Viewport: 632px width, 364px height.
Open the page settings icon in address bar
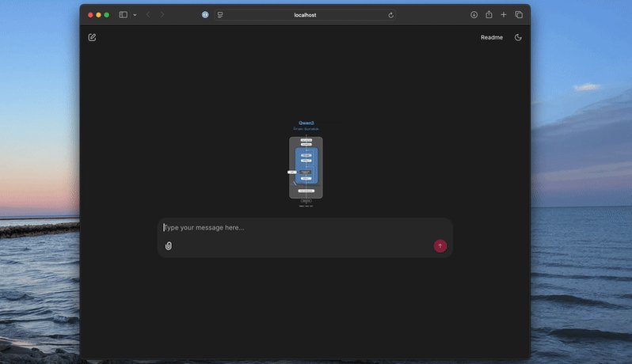point(220,15)
